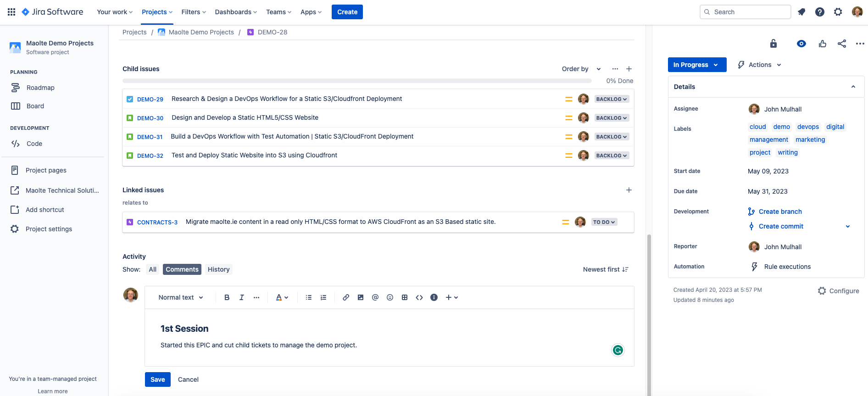
Task: Switch to the History activity tab
Action: [x=218, y=269]
